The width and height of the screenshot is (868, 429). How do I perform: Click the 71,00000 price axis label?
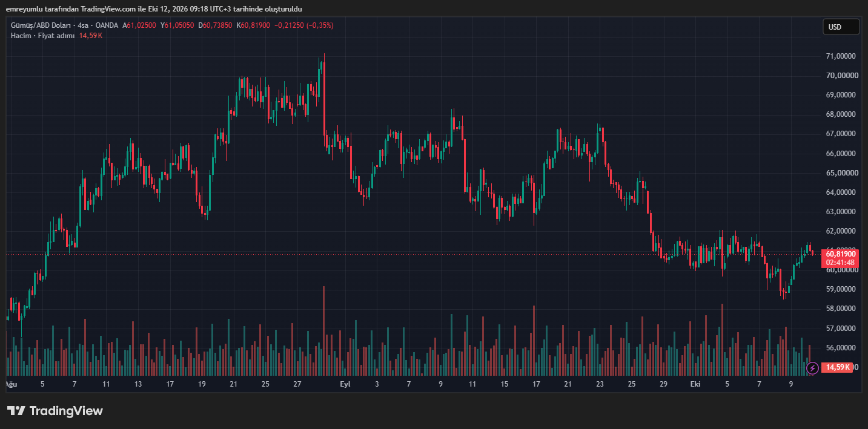[840, 56]
